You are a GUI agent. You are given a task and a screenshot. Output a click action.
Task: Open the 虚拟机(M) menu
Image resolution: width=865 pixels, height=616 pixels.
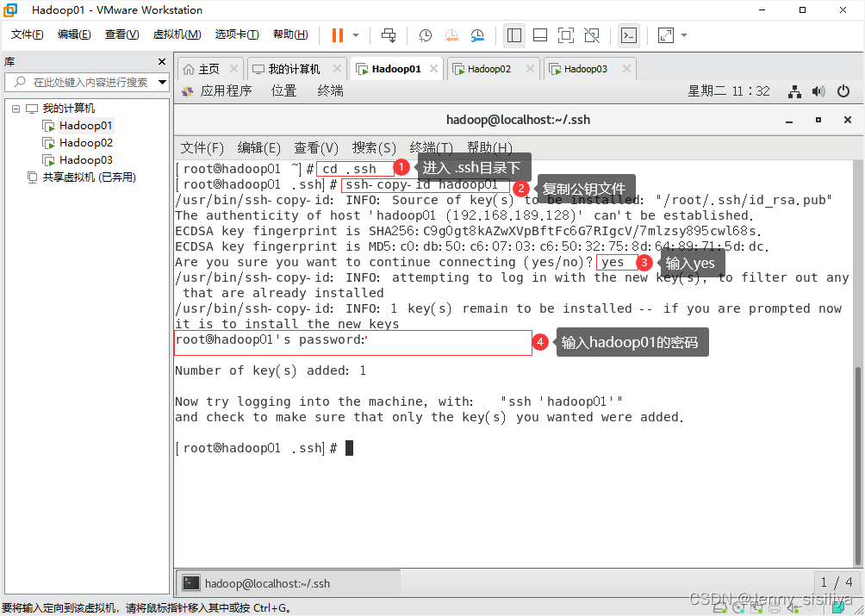[177, 34]
